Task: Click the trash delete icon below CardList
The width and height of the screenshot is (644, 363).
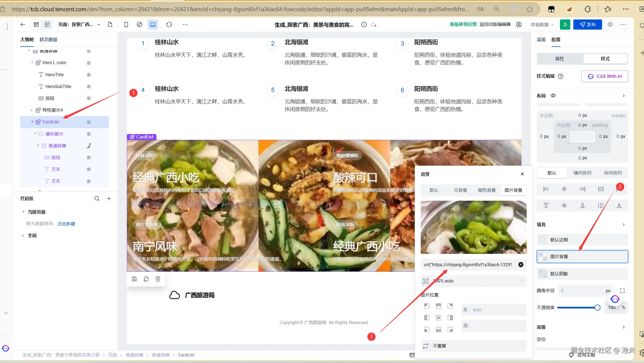Action: click(x=158, y=279)
